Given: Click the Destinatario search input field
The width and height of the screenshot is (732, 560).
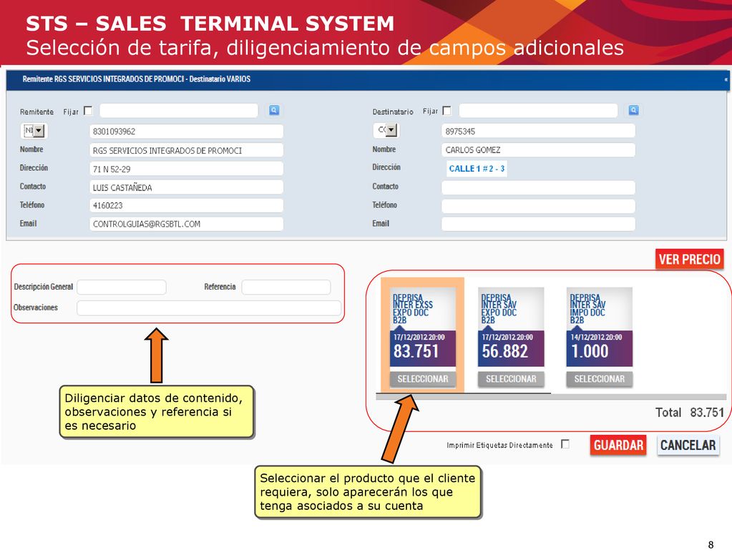Looking at the screenshot, I should pos(538,111).
